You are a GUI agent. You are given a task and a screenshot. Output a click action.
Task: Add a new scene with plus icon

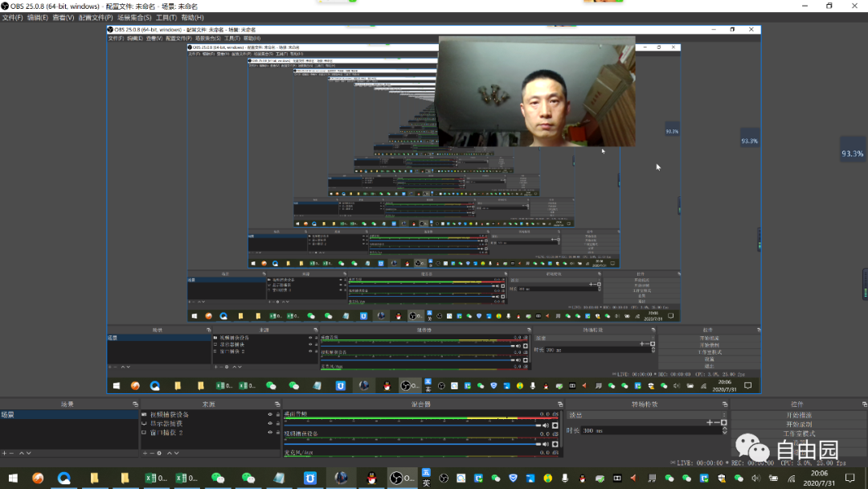point(5,453)
